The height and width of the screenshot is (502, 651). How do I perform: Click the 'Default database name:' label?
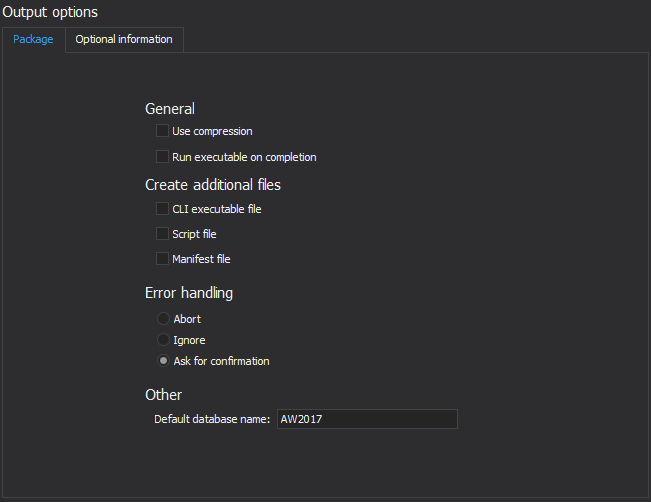point(212,419)
